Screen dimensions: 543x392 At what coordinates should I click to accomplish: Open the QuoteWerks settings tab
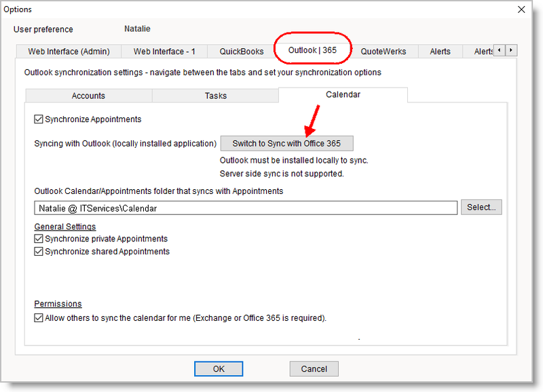tap(384, 51)
